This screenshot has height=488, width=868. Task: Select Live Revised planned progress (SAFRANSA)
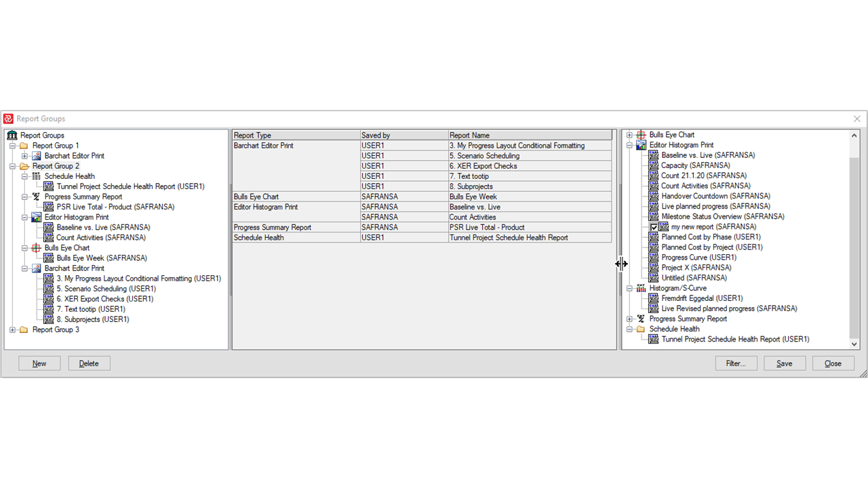[x=730, y=308]
